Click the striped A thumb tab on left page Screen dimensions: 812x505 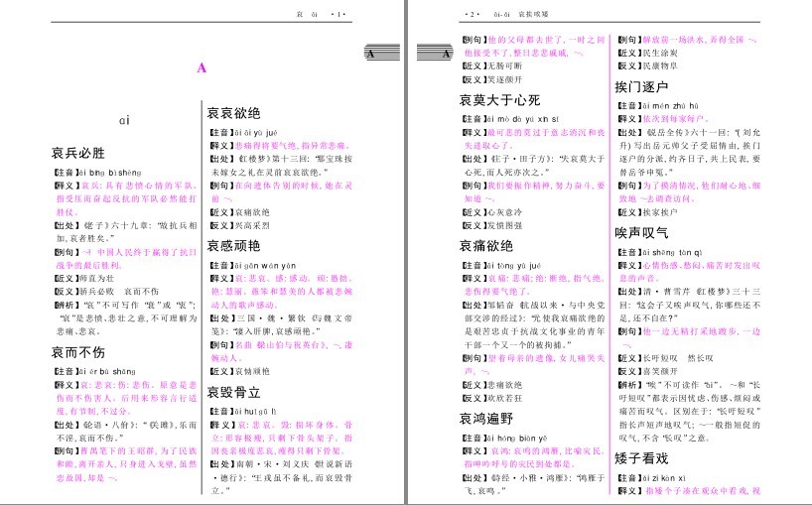382,53
